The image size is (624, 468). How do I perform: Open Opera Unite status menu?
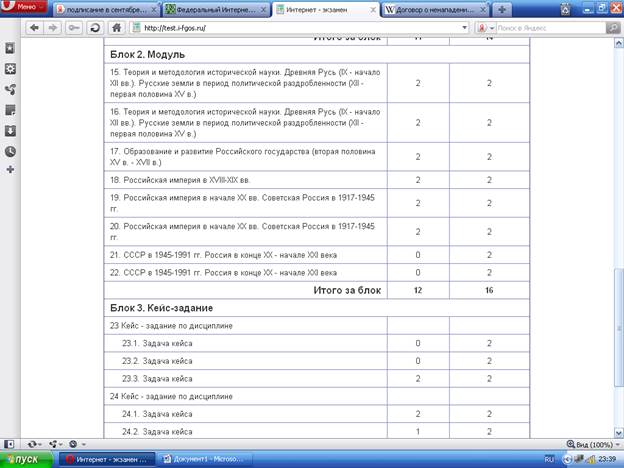click(55, 444)
